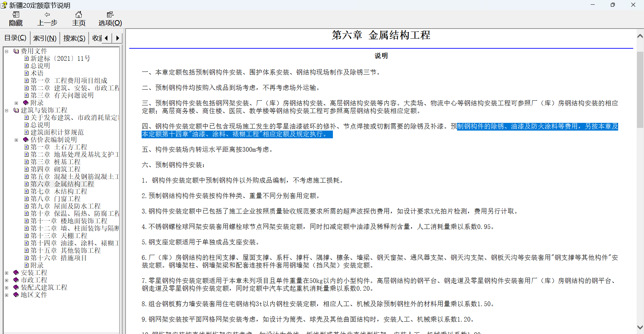Select 第二章 地基处理及基坑支护 entry
The height and width of the screenshot is (334, 644).
point(75,154)
